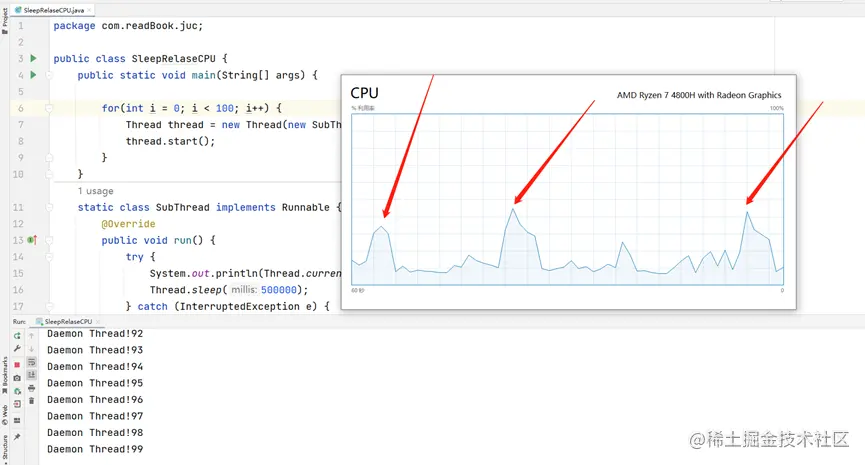Click the 'CPU' heading in the overlay window
Viewport: 865px width, 465px height.
tap(365, 93)
